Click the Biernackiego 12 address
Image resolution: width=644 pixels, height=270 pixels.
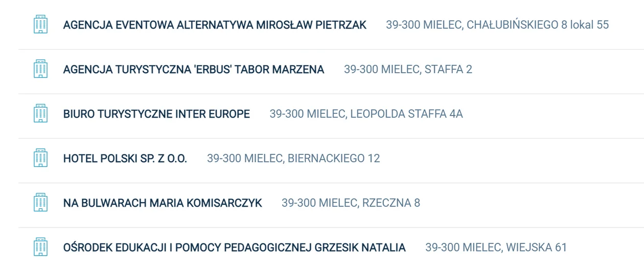coord(293,158)
